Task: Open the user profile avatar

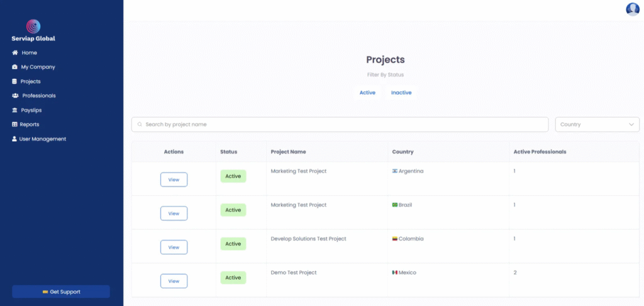Action: click(x=632, y=9)
